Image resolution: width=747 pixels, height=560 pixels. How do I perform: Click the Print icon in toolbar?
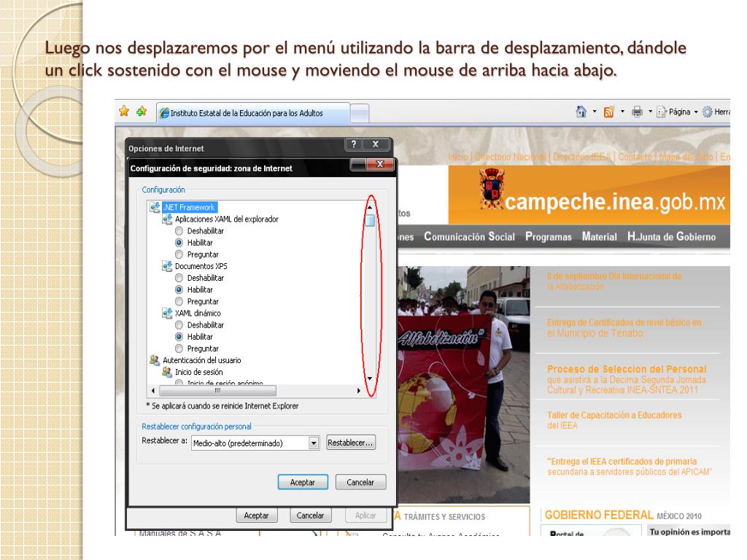(637, 112)
